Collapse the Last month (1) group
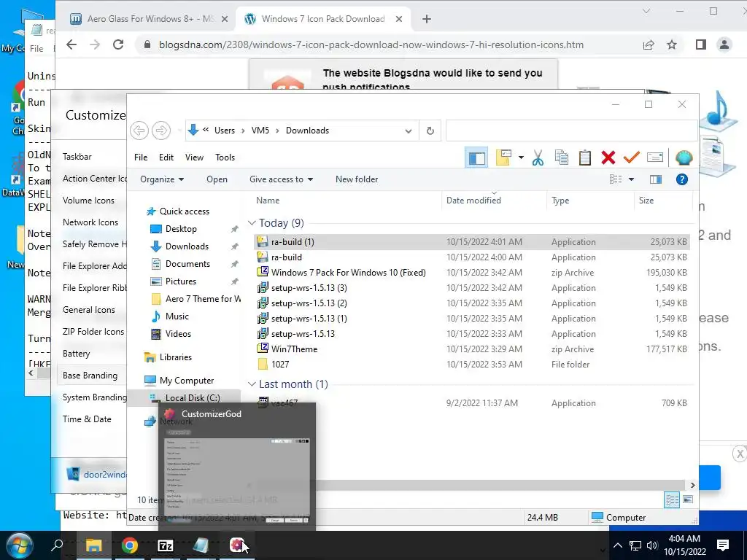The height and width of the screenshot is (560, 747). click(252, 384)
